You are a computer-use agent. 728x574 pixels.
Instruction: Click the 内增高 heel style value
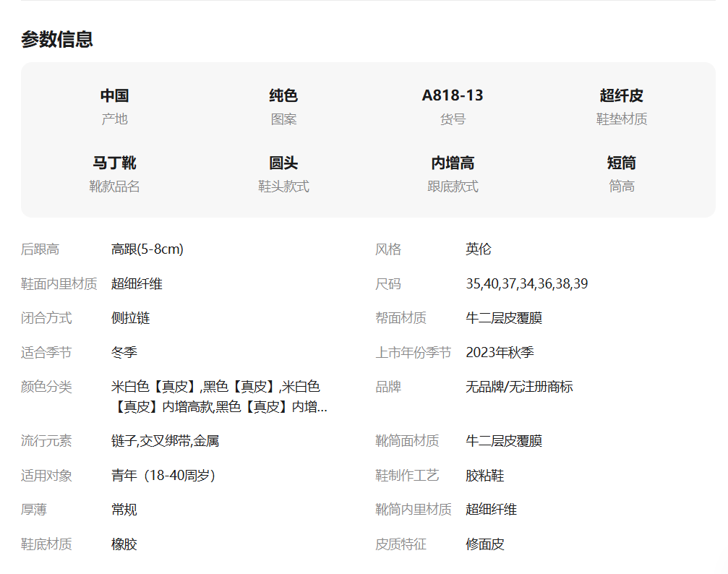click(453, 163)
